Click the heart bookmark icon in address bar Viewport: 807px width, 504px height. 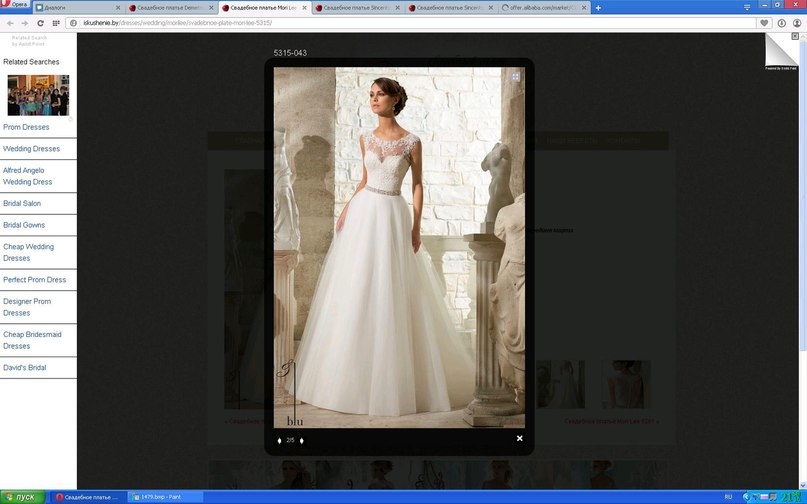(764, 22)
